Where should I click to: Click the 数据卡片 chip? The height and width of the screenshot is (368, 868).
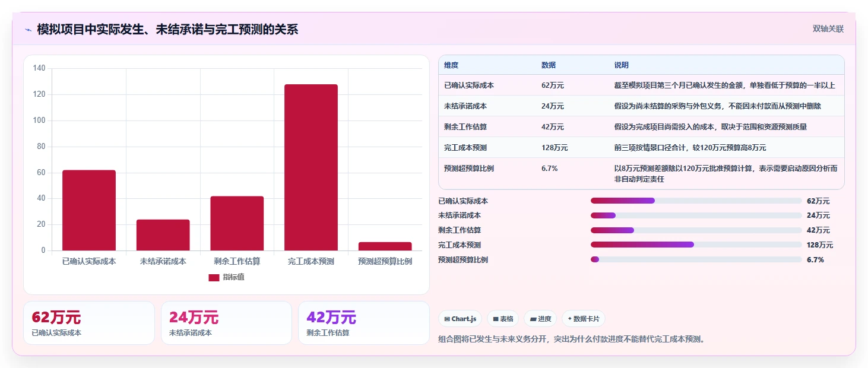584,319
